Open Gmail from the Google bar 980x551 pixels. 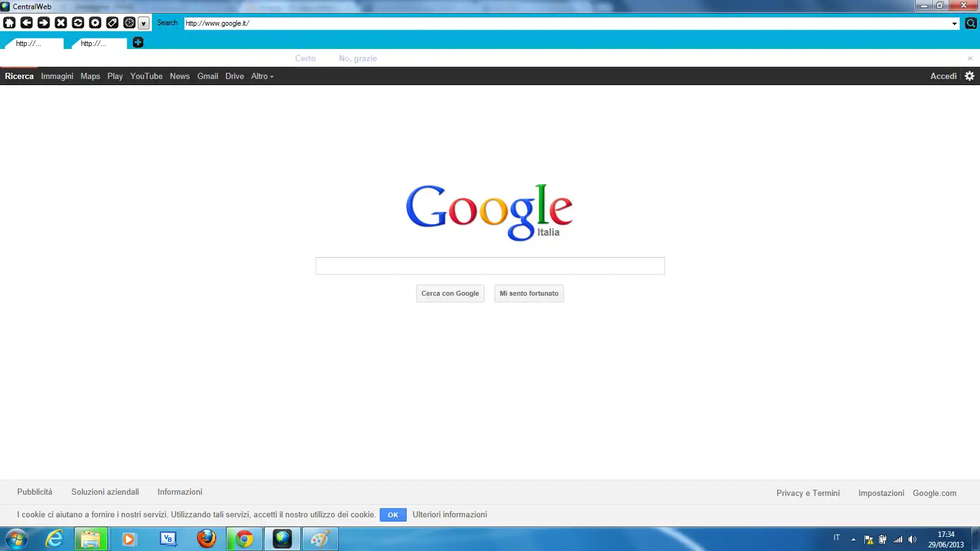[208, 76]
